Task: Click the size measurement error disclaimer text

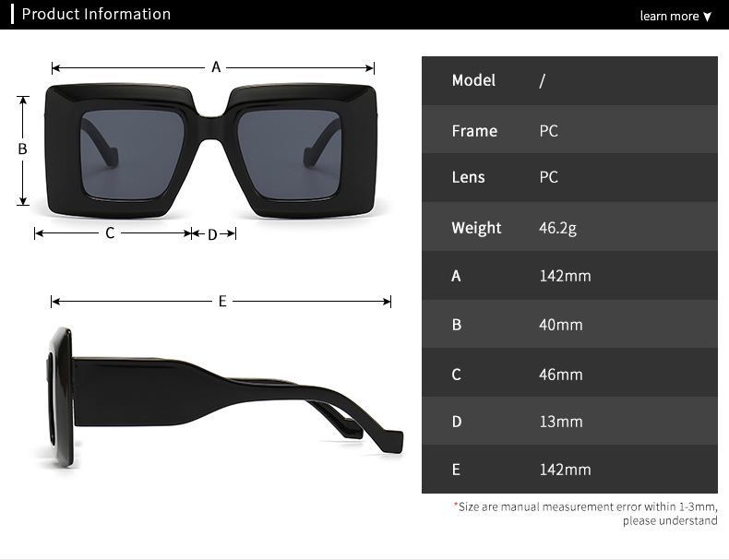Action: click(x=586, y=514)
